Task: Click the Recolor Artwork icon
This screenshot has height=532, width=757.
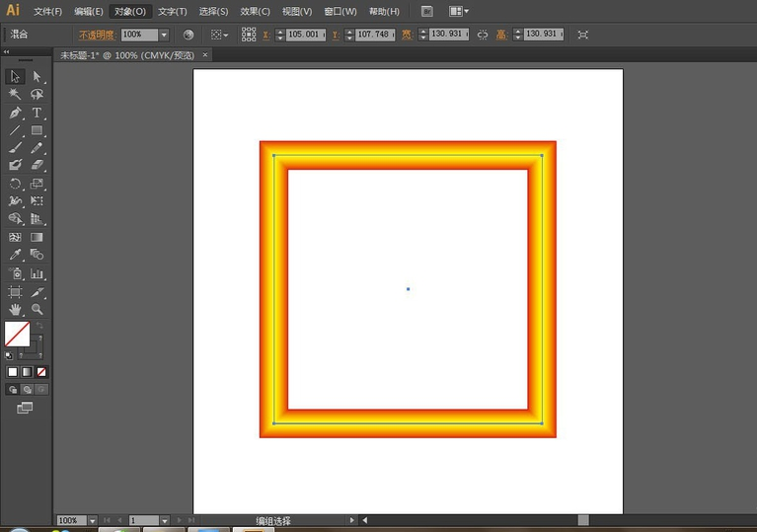Action: pyautogui.click(x=189, y=35)
